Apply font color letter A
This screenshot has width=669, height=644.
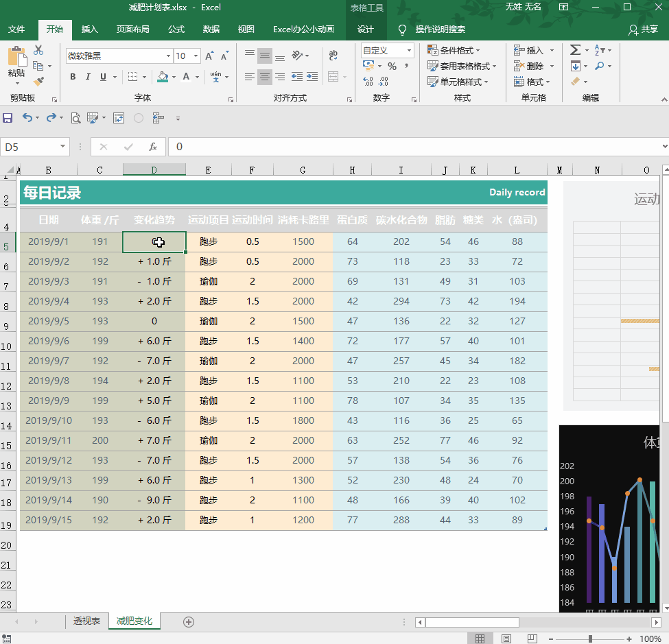pos(186,77)
